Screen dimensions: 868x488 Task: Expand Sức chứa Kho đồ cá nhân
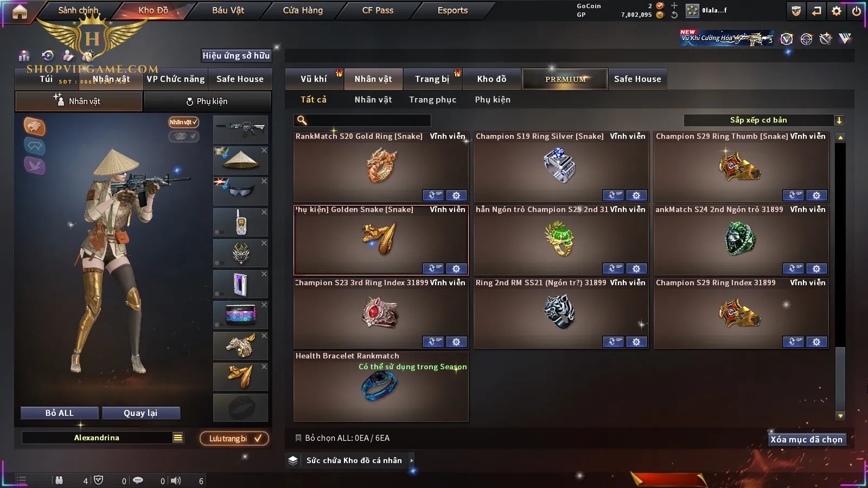tap(412, 460)
